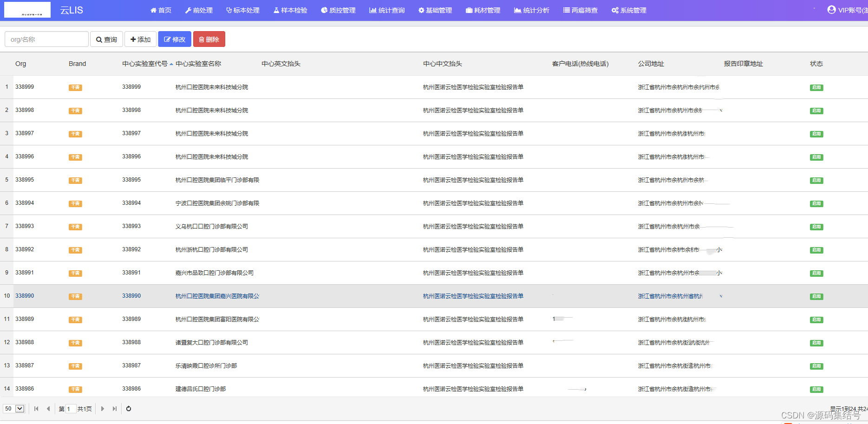Click lab name 杭州口腔医院集团临平门诊部有限
The width and height of the screenshot is (868, 424).
pos(217,180)
